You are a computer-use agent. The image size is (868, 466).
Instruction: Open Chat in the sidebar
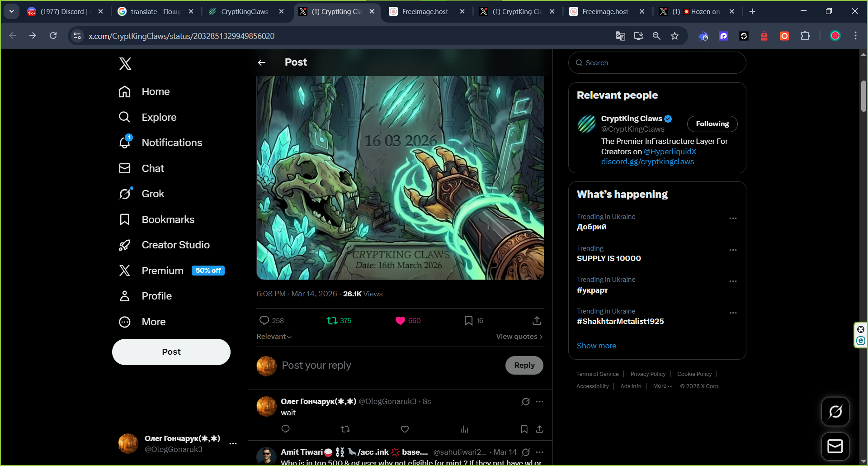141,168
